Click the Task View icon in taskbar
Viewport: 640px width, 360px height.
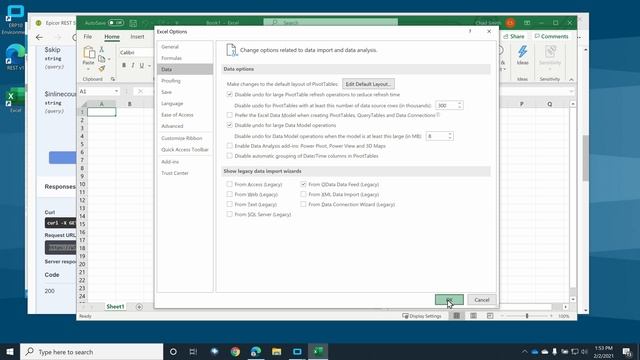[193, 351]
